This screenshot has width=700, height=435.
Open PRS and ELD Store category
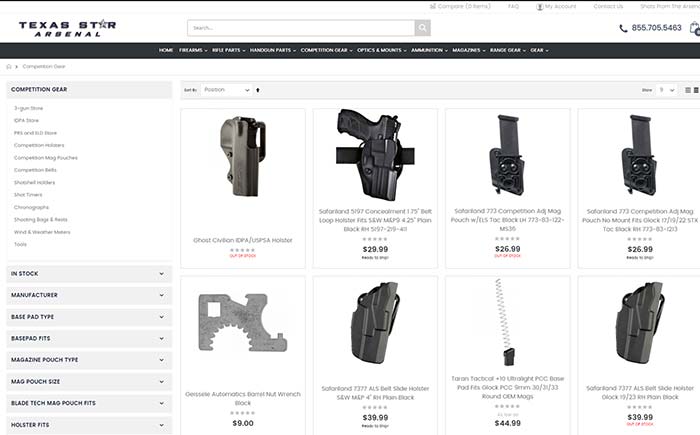point(35,133)
